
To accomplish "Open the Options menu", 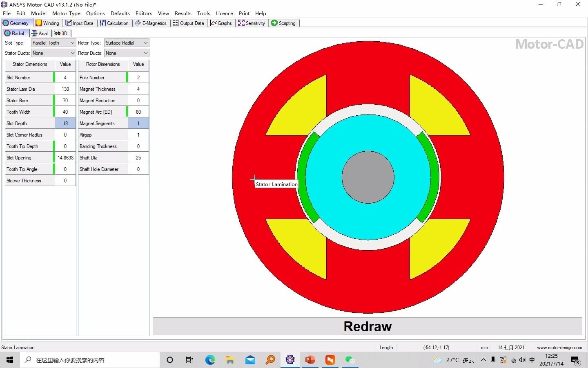I will (x=96, y=13).
